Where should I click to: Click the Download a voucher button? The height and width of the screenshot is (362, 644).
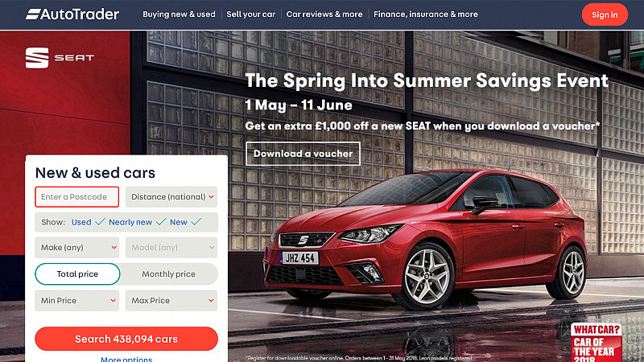coord(303,154)
